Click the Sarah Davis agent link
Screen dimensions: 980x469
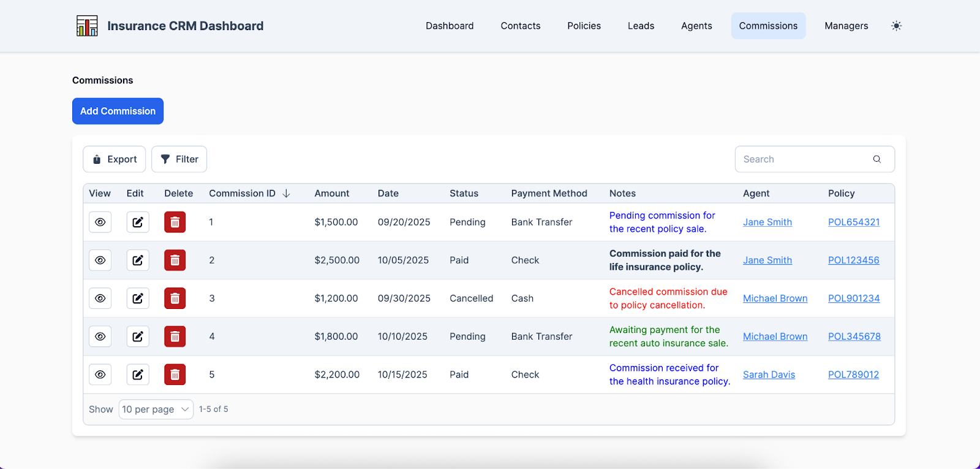point(769,375)
